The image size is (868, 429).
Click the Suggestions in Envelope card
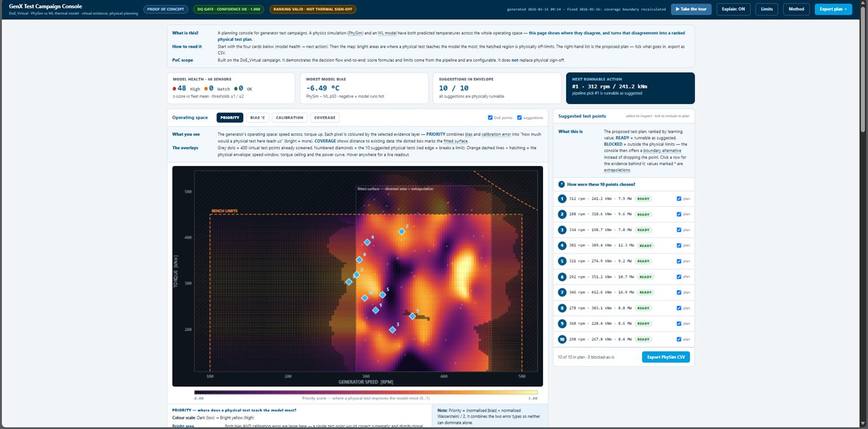point(497,88)
